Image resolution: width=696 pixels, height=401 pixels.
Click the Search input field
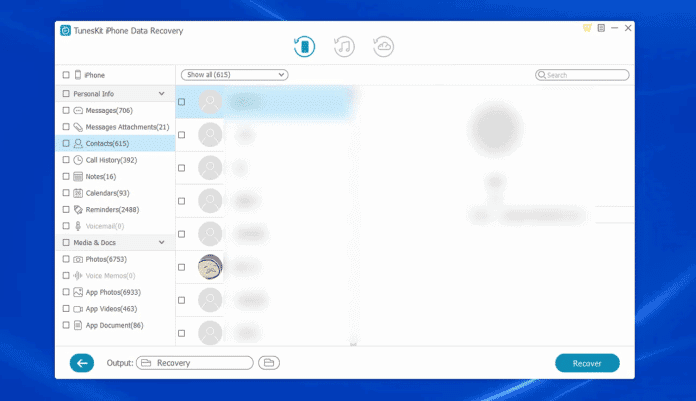582,75
